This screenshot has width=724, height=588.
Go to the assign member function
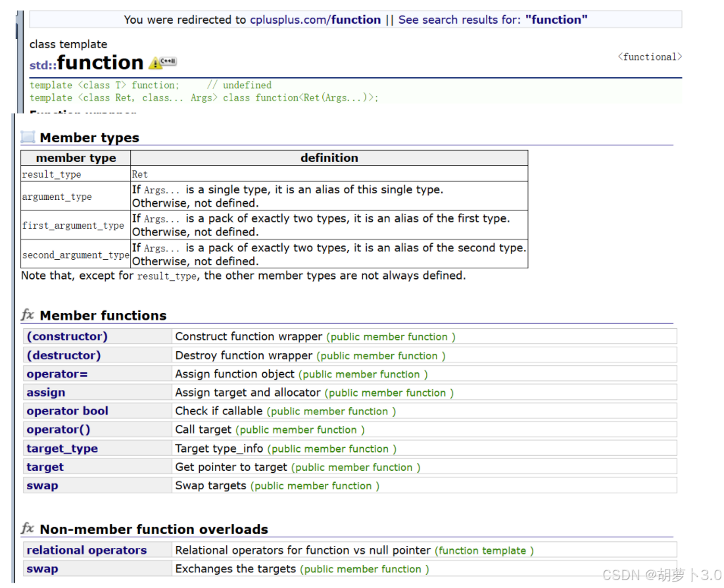click(x=46, y=393)
